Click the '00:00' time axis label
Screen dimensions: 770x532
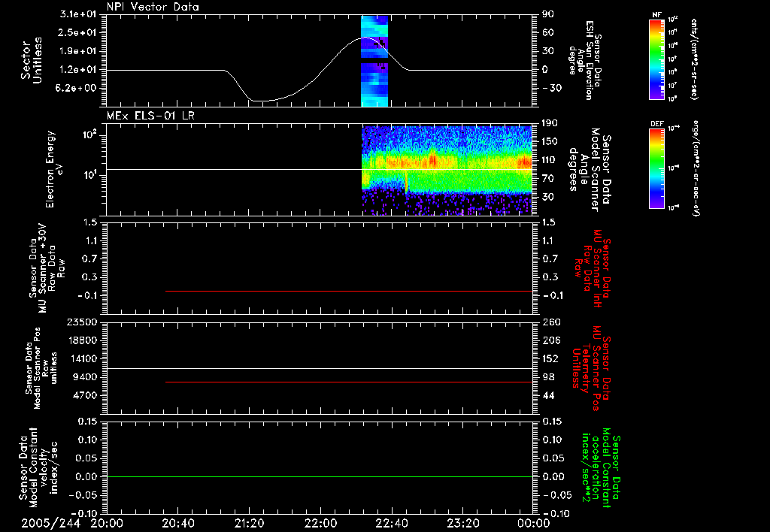(534, 523)
